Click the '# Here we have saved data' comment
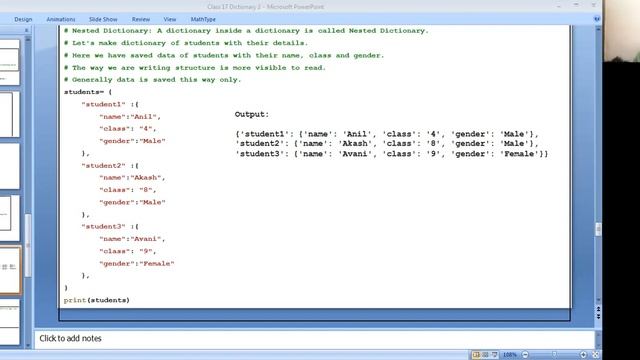Viewport: 640px width, 360px height. [224, 55]
